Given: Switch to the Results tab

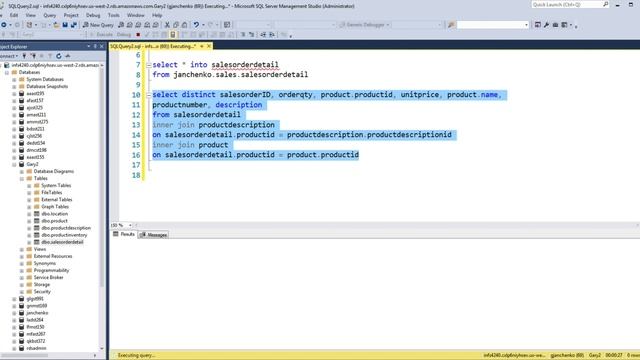Looking at the screenshot, I should pyautogui.click(x=124, y=234).
